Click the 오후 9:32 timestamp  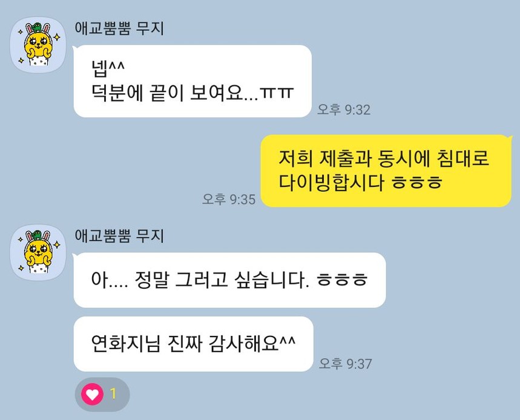[344, 110]
